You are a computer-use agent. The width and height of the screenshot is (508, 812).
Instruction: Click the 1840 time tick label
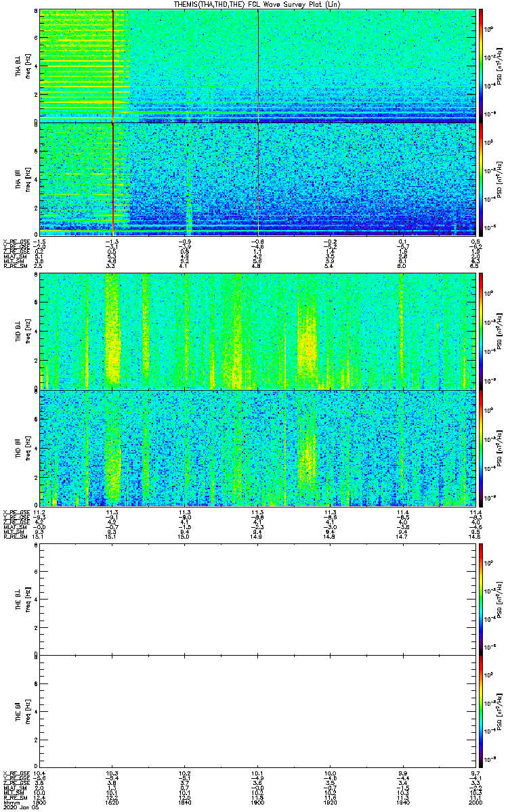(185, 803)
